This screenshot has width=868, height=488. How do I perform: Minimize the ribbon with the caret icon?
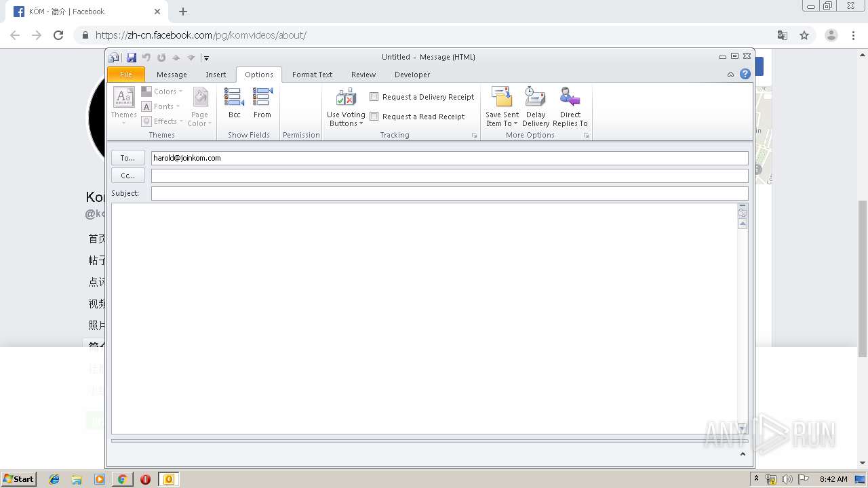pos(730,75)
